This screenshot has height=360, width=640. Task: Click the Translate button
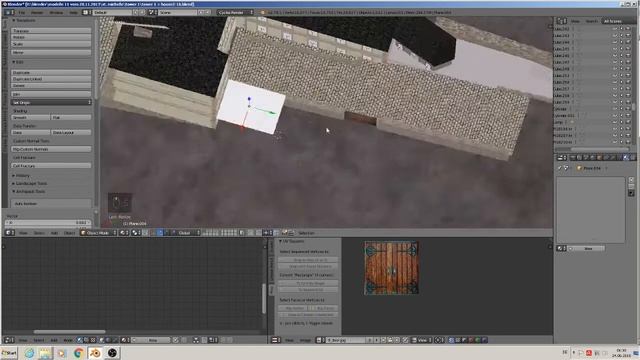[x=51, y=31]
